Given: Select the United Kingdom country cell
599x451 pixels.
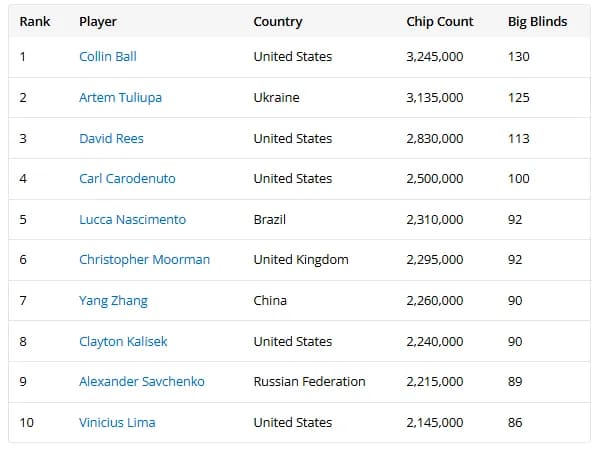Looking at the screenshot, I should [x=301, y=260].
